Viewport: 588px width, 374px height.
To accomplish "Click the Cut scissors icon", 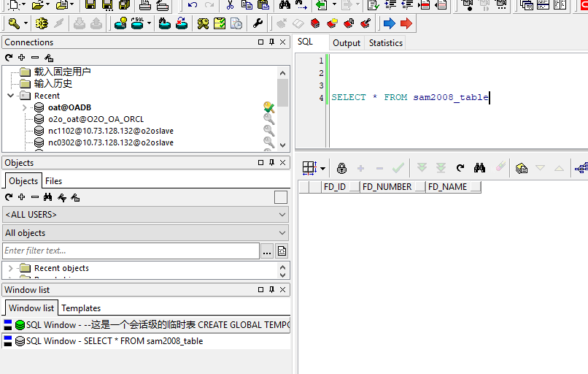I will (230, 5).
